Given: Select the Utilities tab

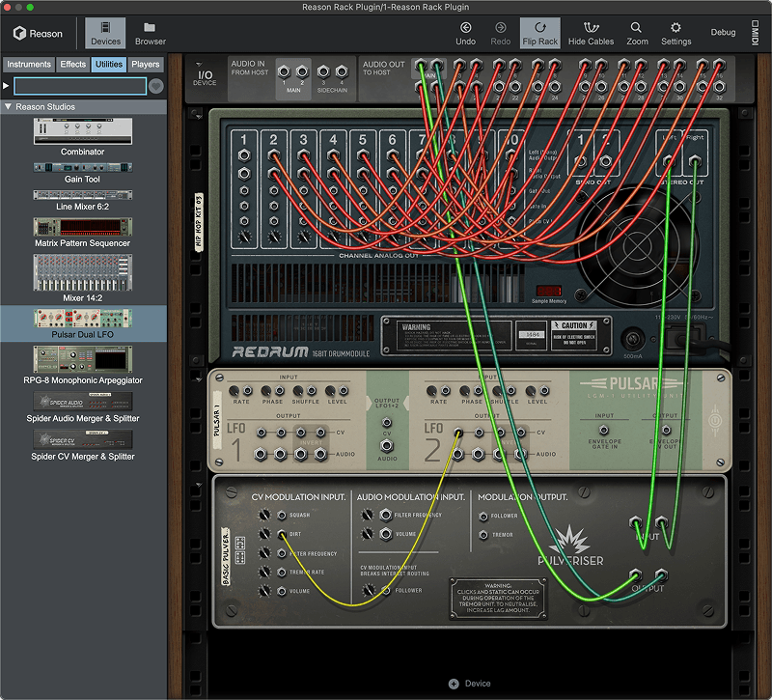Looking at the screenshot, I should coord(109,64).
